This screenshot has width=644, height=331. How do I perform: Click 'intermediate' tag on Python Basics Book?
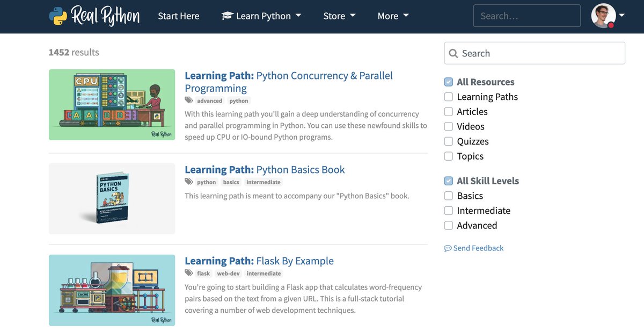pos(264,182)
